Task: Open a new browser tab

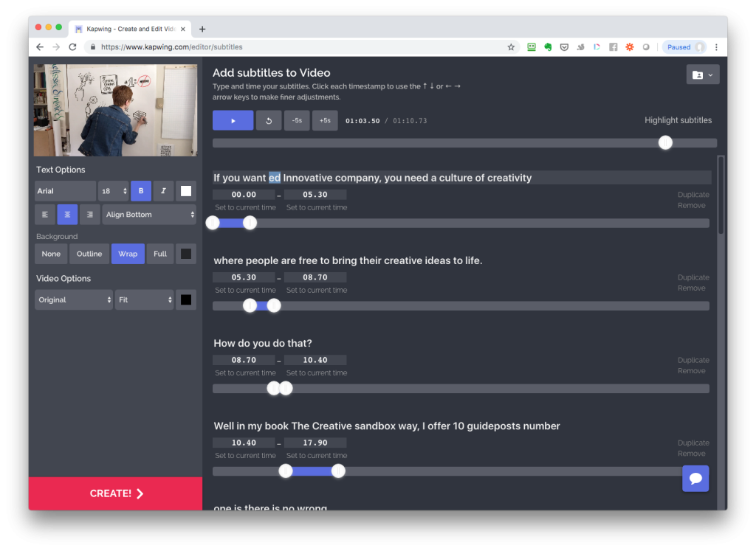Action: pyautogui.click(x=202, y=29)
